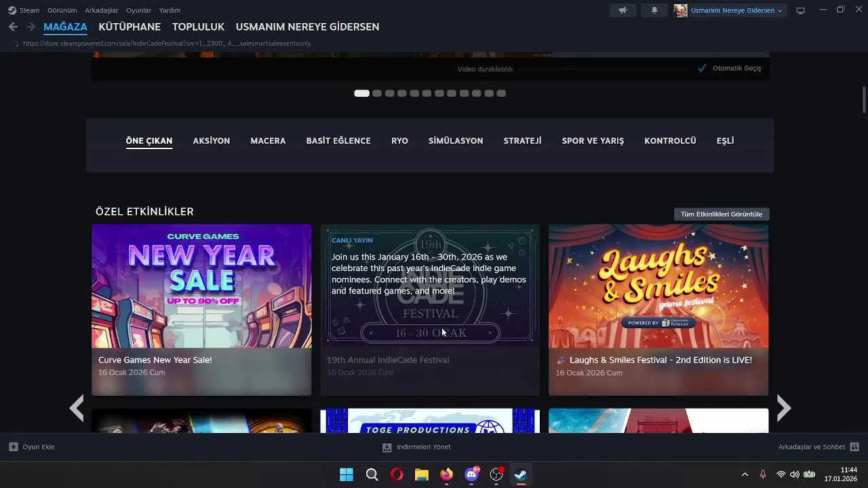The image size is (868, 488).
Task: Open Laughs & Smiles Festival title link
Action: [654, 360]
